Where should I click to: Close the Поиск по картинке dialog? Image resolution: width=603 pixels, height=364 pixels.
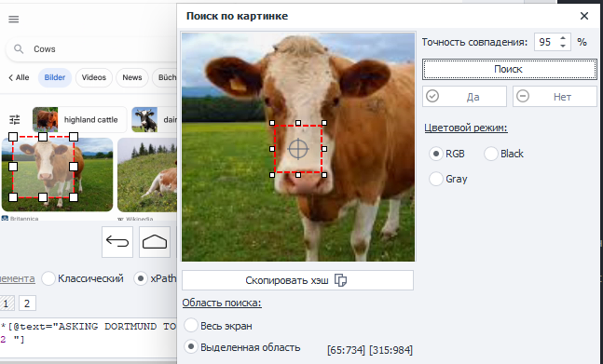584,16
